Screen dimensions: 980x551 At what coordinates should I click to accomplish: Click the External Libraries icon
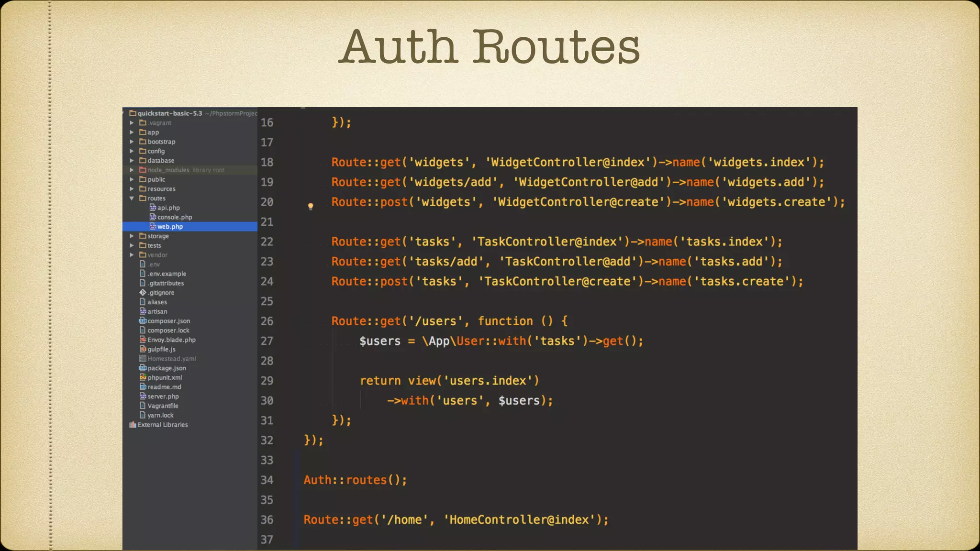(x=133, y=425)
